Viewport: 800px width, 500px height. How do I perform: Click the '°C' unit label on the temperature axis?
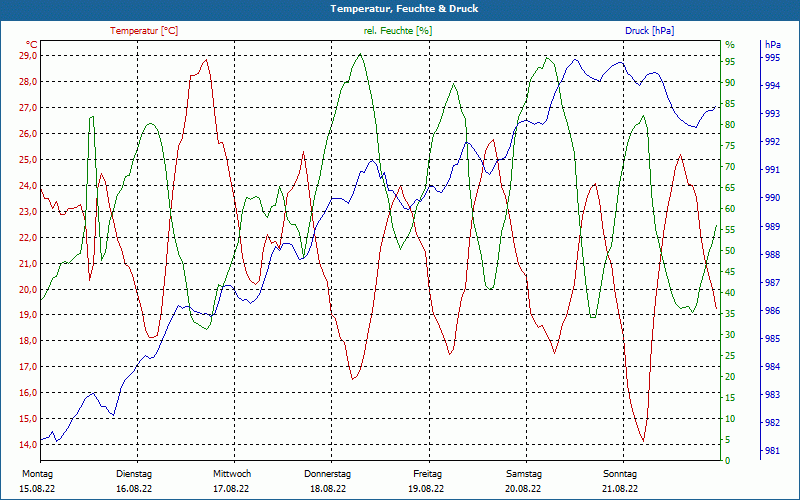32,44
